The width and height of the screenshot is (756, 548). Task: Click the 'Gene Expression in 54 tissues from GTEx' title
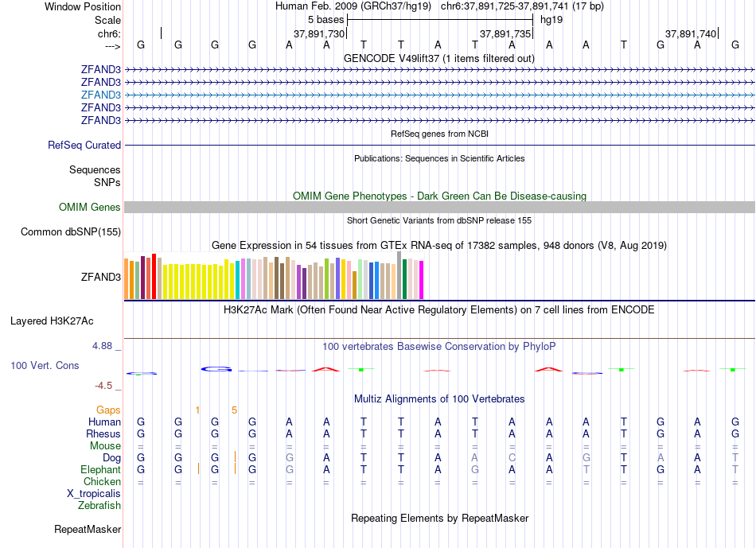[x=439, y=245]
